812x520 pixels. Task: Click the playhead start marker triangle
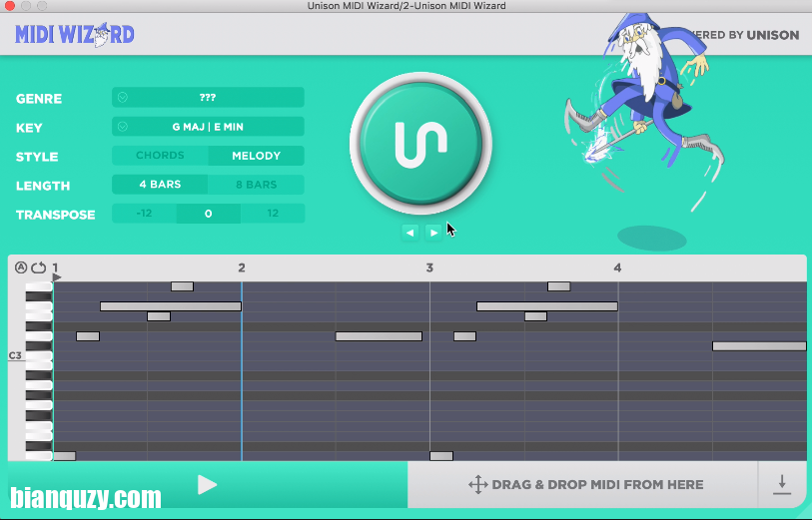(x=57, y=277)
